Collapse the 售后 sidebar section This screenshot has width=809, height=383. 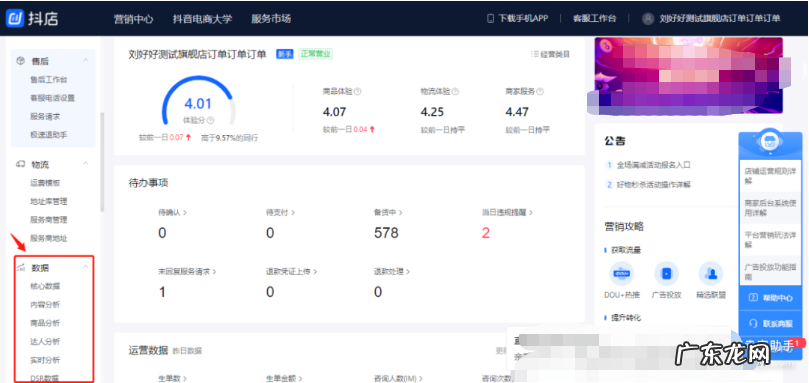(86, 60)
